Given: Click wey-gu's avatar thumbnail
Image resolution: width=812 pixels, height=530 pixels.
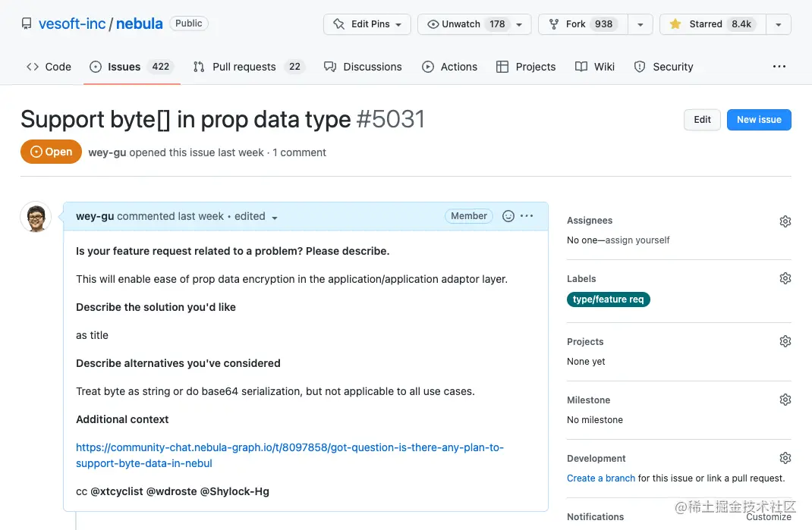Looking at the screenshot, I should pyautogui.click(x=35, y=218).
